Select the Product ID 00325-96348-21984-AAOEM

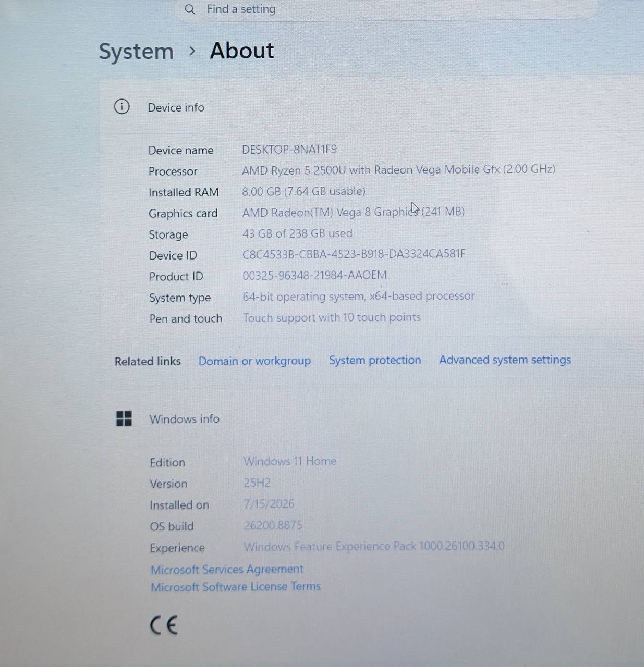[x=314, y=275]
